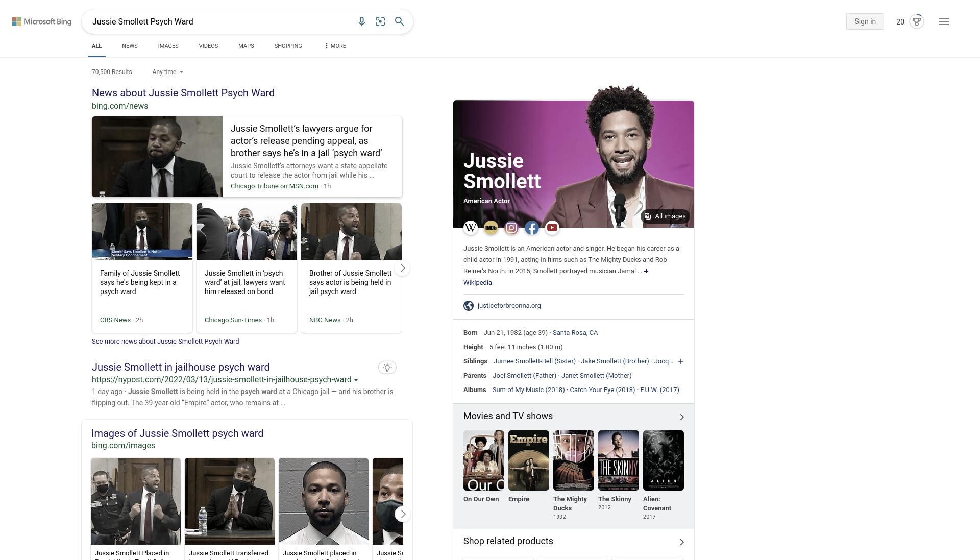This screenshot has height=560, width=980.
Task: Expand Shop related products chevron
Action: click(x=682, y=542)
